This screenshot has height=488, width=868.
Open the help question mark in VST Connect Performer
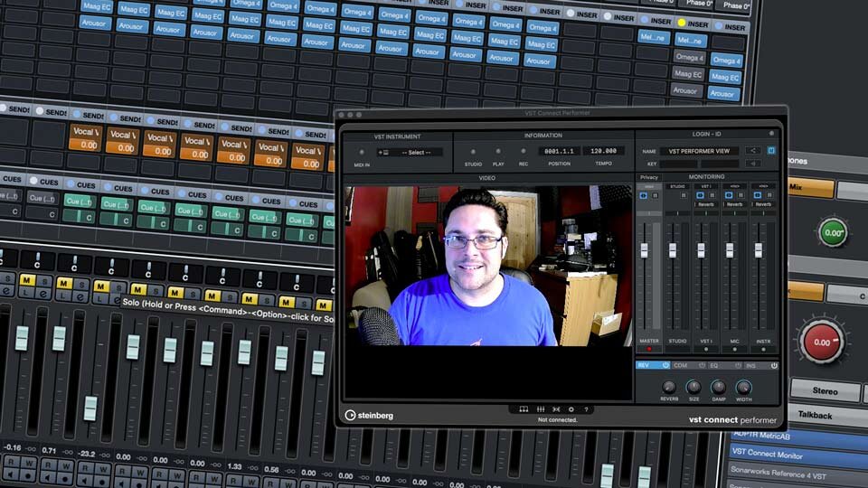[x=586, y=409]
